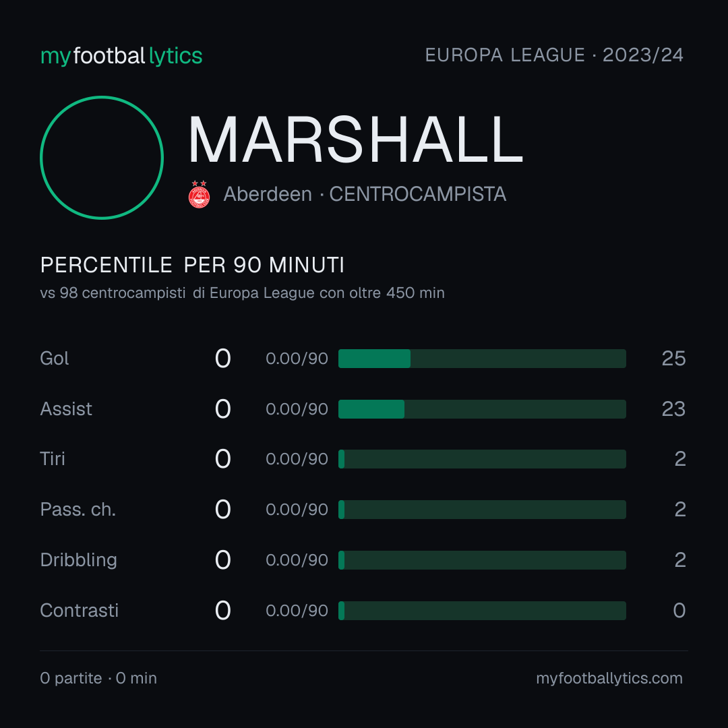728x728 pixels.
Task: Click the Contrasti stat label
Action: (80, 611)
